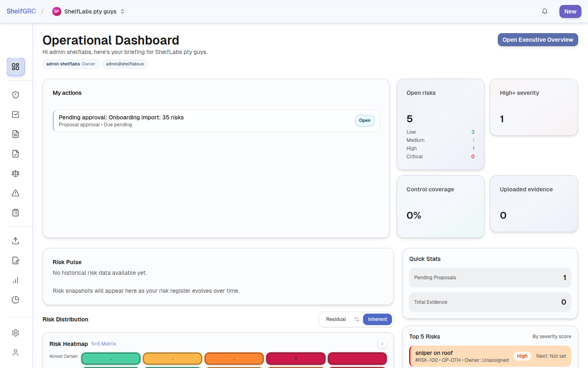The image size is (588, 368).
Task: Click the Risk Heatmap info icon
Action: click(x=382, y=344)
